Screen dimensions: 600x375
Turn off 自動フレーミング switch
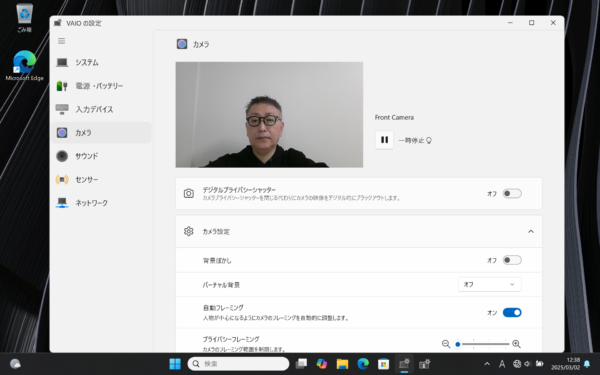512,313
